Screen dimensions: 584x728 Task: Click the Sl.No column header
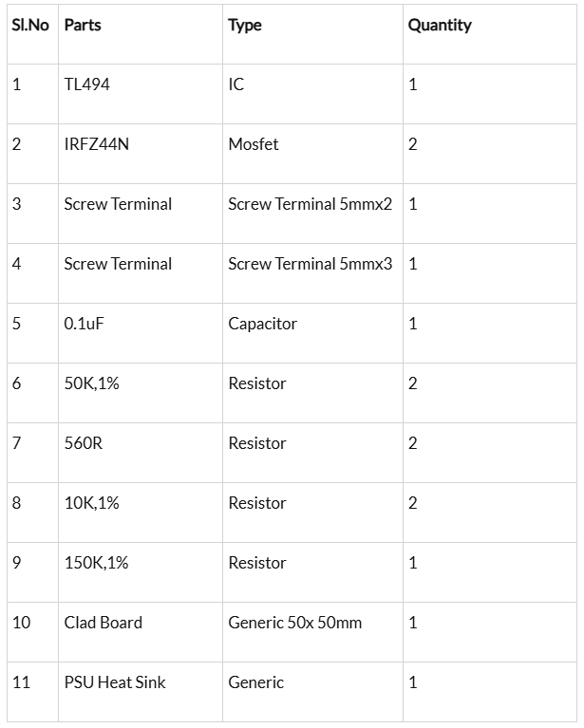(x=29, y=26)
